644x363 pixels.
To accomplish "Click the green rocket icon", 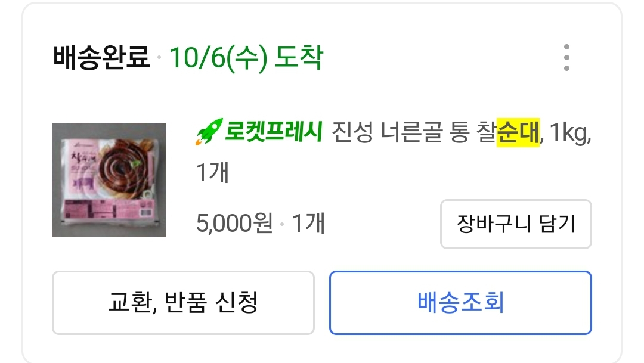I will tap(208, 132).
